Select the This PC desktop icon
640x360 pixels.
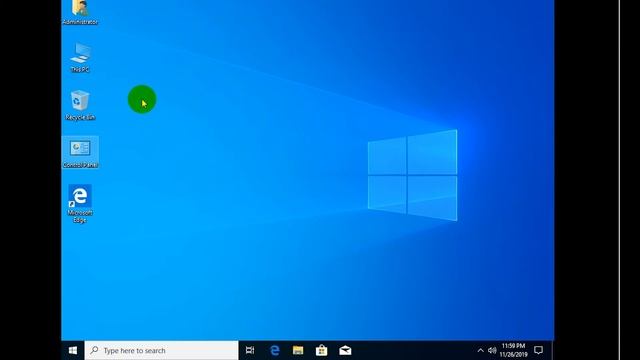[x=80, y=58]
